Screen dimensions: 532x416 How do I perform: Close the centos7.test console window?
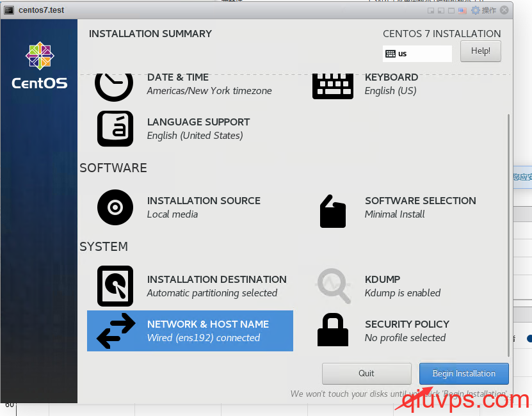[504, 10]
